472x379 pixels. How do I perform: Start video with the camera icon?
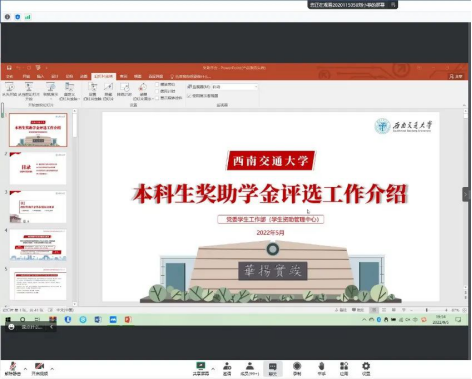pos(39,369)
